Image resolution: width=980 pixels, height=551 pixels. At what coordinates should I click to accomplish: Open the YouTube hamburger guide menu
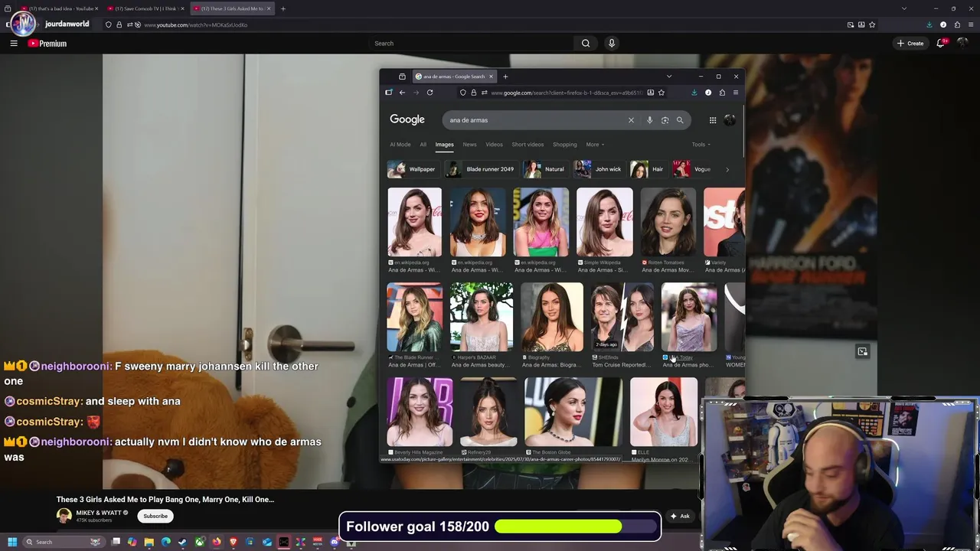coord(14,44)
